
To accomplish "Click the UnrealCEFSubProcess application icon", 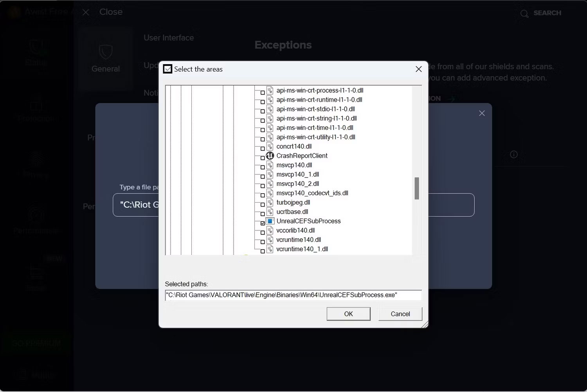I will point(270,221).
